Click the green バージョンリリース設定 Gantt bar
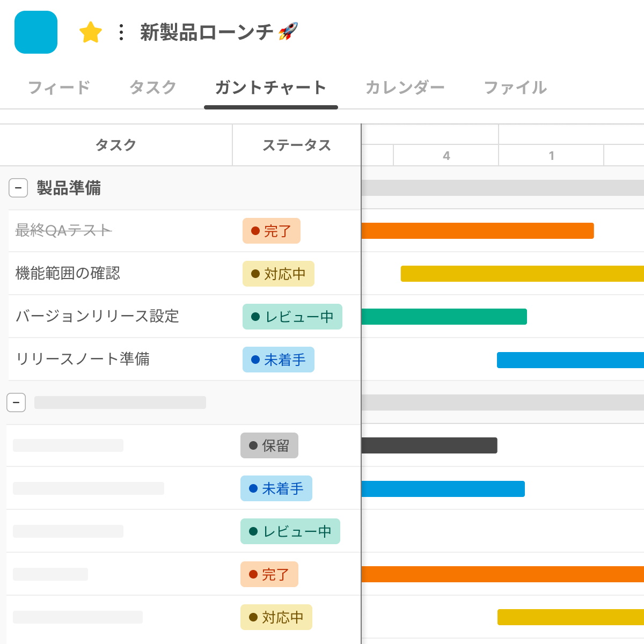The height and width of the screenshot is (644, 644). click(x=444, y=317)
